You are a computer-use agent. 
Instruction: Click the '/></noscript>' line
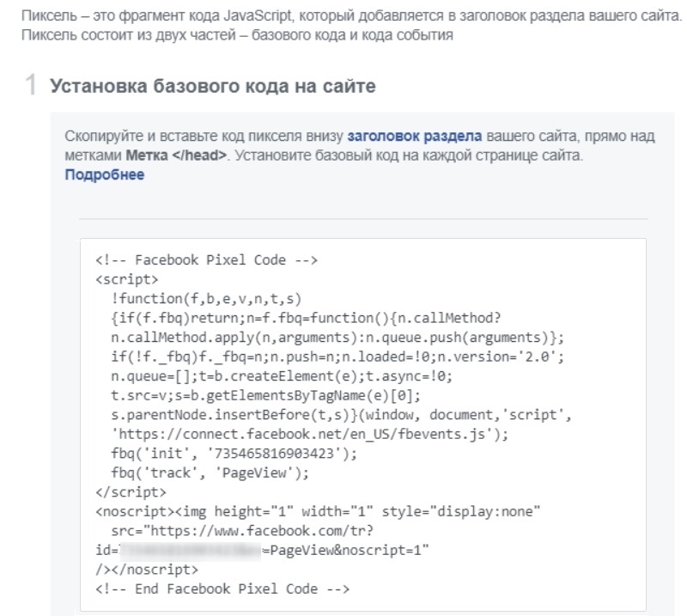tap(147, 570)
